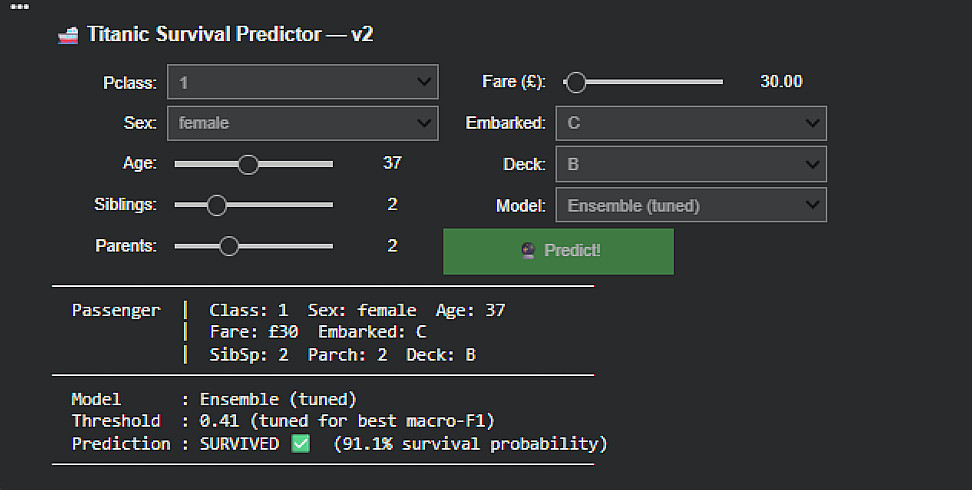972x490 pixels.
Task: Click the green checkmark beside SURVIVED
Action: coord(300,443)
